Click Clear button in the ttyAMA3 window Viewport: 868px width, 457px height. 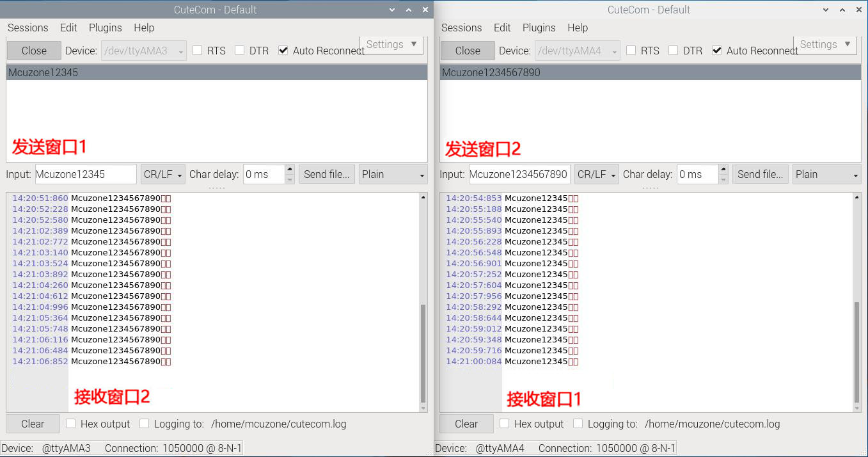pos(33,424)
